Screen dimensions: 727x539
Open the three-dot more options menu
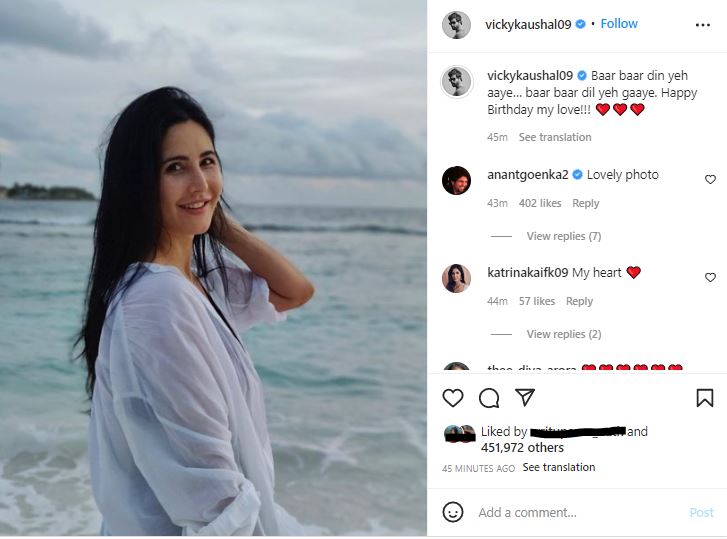(702, 25)
